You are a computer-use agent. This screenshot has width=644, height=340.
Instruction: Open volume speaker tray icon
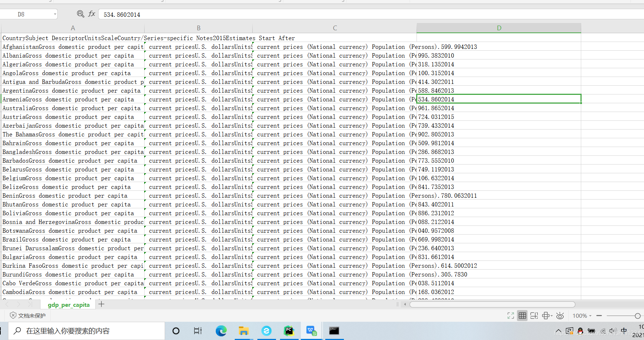click(613, 331)
